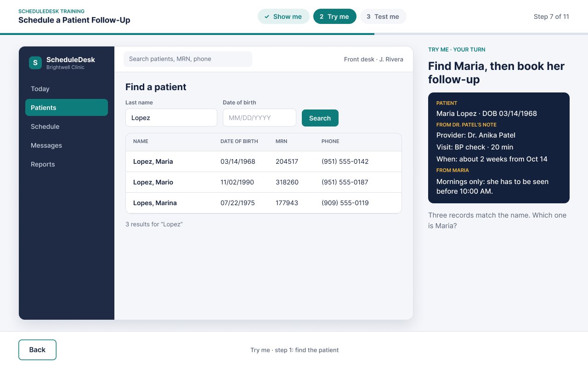The image size is (588, 368).
Task: Select the Lopez, Maria patient name
Action: pos(153,161)
